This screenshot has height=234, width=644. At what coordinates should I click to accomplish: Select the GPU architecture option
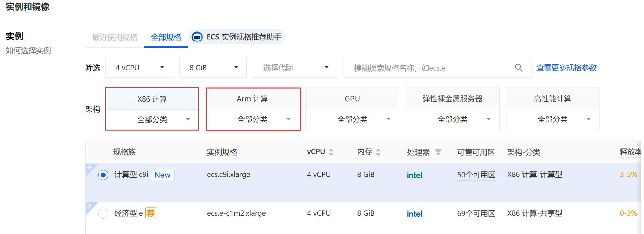[x=352, y=99]
